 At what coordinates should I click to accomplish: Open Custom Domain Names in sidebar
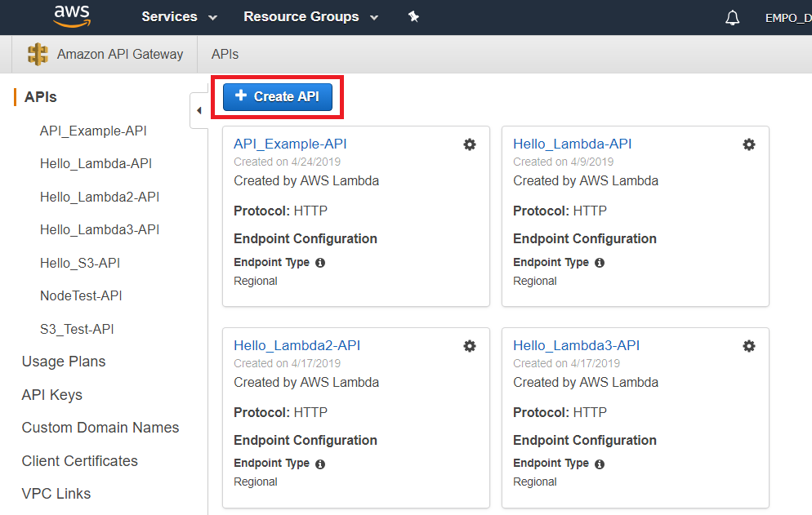[x=100, y=428]
